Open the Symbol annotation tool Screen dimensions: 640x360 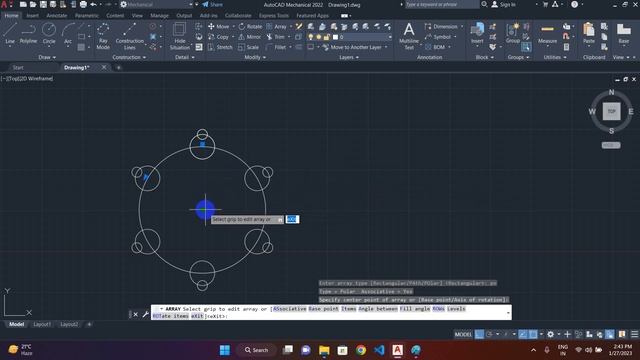(x=438, y=37)
